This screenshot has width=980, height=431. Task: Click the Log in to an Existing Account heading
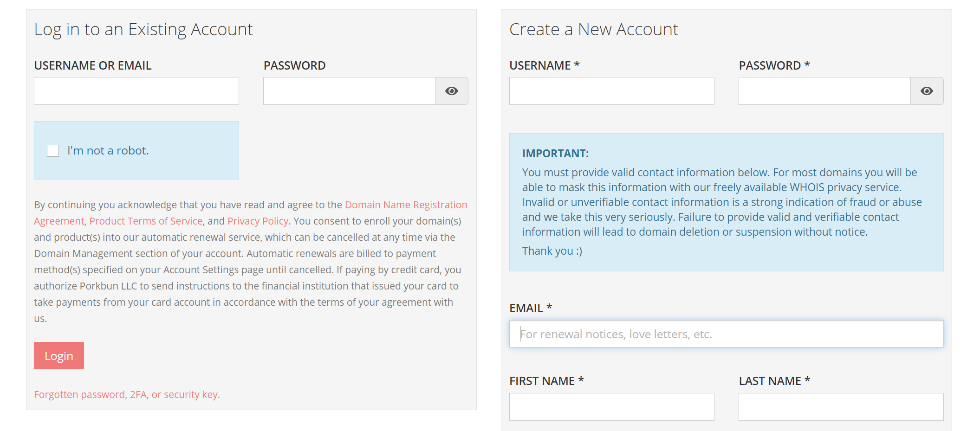pyautogui.click(x=143, y=30)
